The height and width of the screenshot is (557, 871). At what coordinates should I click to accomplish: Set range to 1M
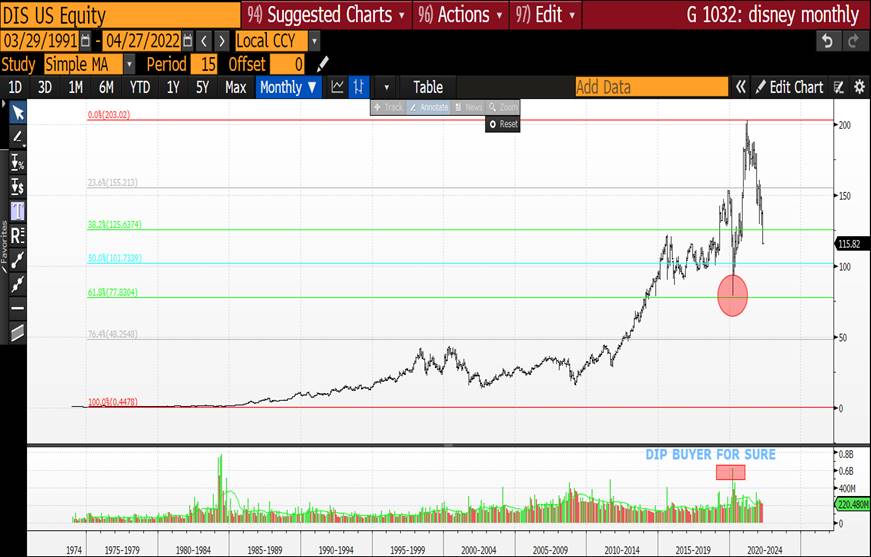pos(76,87)
